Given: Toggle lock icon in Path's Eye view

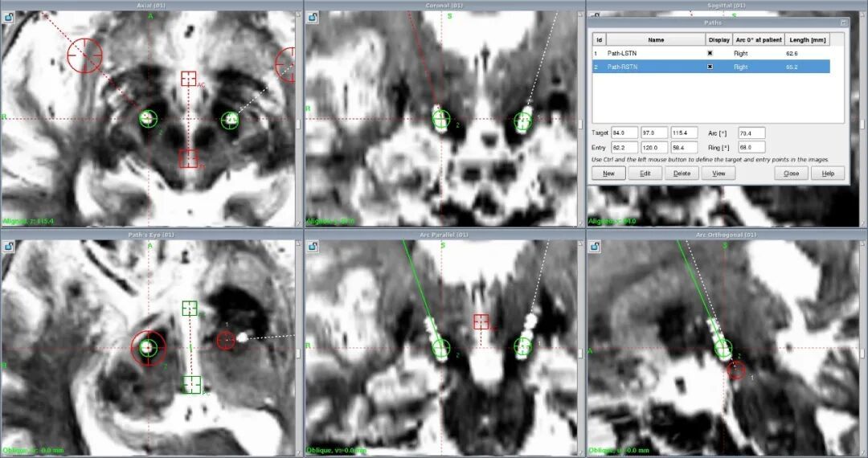Looking at the screenshot, I should [9, 246].
